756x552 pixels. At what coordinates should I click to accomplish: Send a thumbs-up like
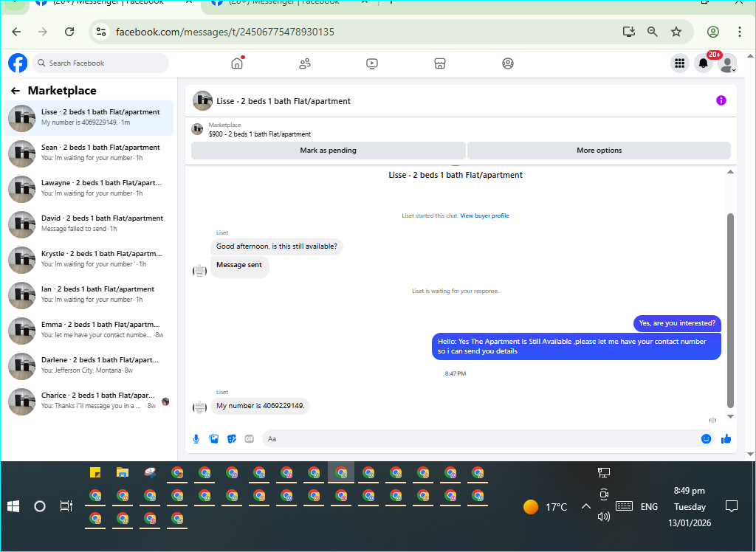point(726,438)
